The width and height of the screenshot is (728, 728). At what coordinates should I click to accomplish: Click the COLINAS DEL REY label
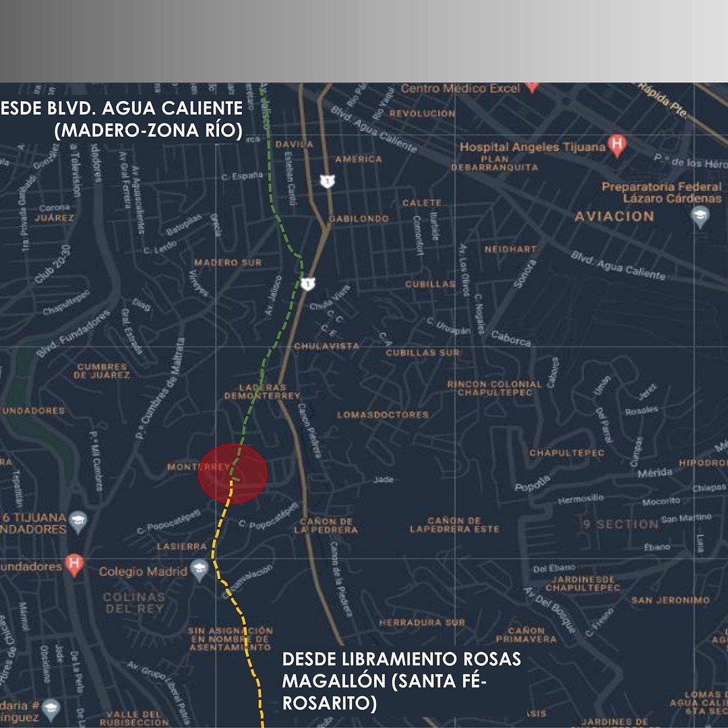pyautogui.click(x=133, y=603)
